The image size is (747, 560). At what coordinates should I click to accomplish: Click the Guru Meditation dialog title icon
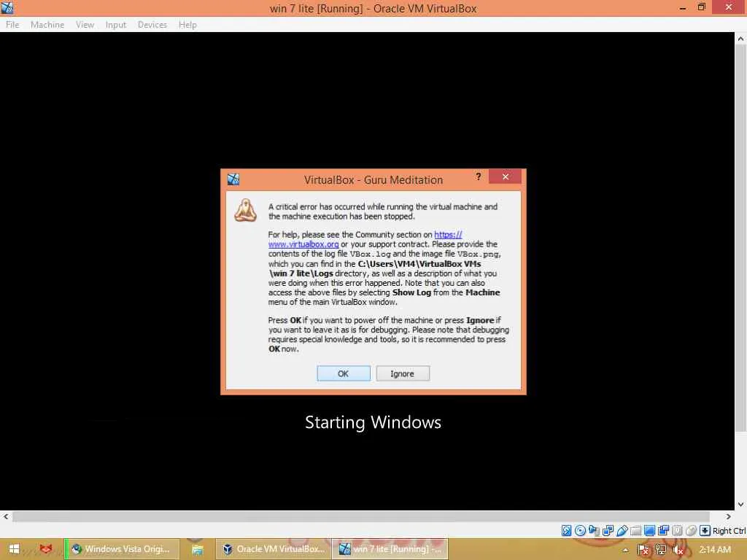233,179
